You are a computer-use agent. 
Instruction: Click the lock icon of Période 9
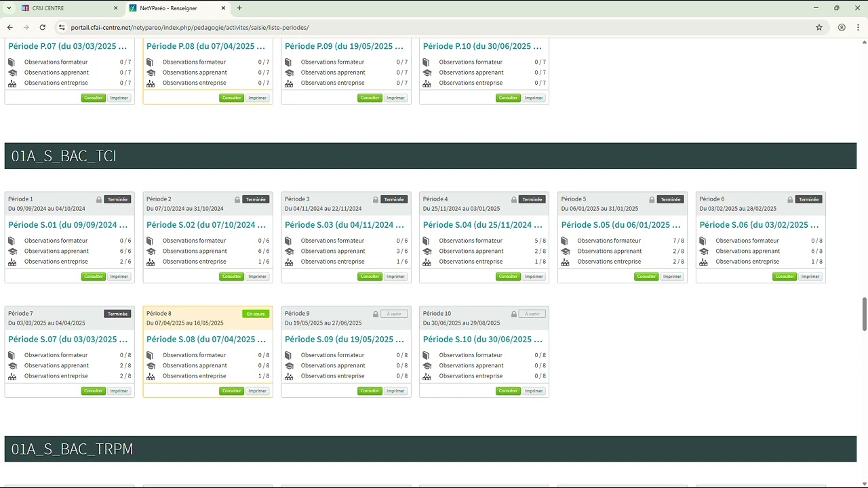376,314
